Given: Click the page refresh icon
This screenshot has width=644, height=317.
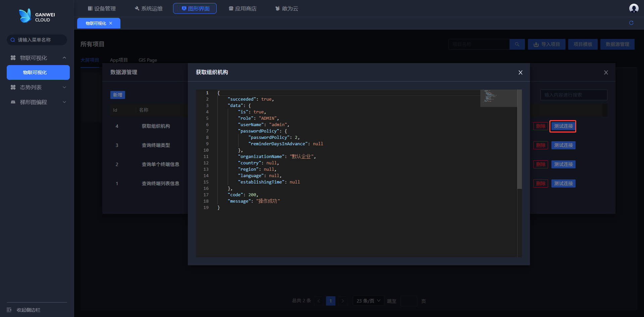Looking at the screenshot, I should 631,23.
